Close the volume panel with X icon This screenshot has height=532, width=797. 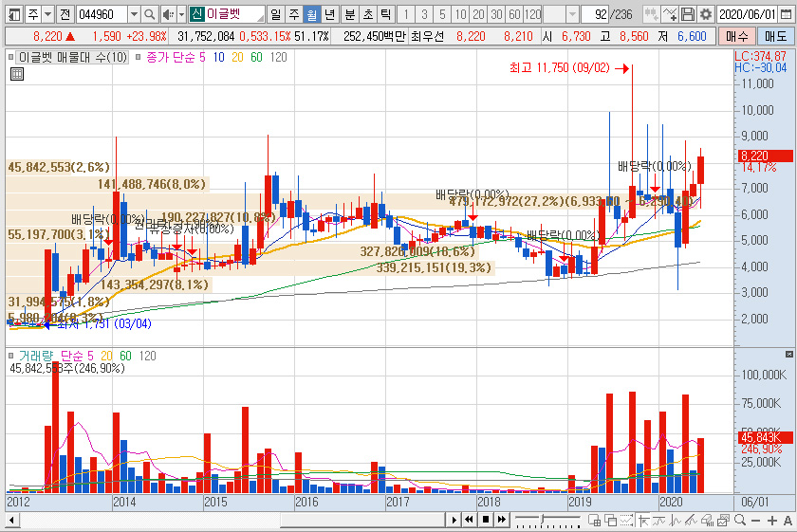[789, 354]
